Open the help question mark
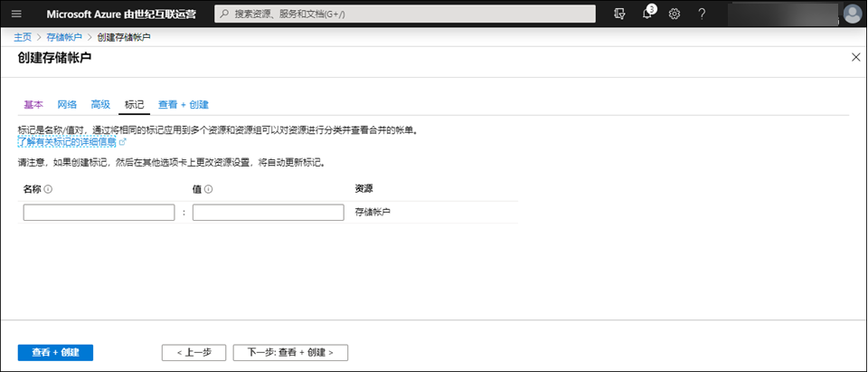Image resolution: width=868 pixels, height=372 pixels. (x=702, y=14)
